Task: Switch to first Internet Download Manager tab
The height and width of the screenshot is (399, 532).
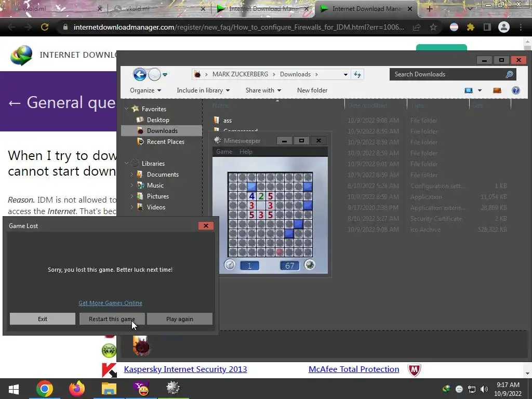Action: click(x=262, y=9)
